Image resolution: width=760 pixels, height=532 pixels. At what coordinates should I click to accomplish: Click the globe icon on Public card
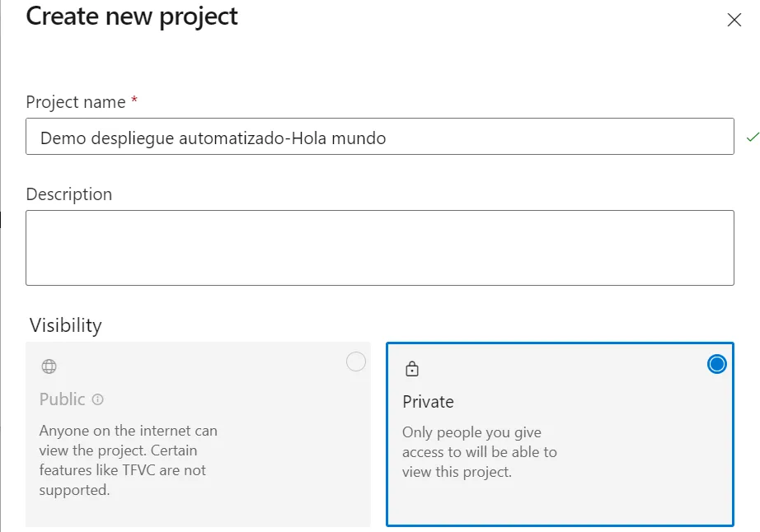pos(49,366)
